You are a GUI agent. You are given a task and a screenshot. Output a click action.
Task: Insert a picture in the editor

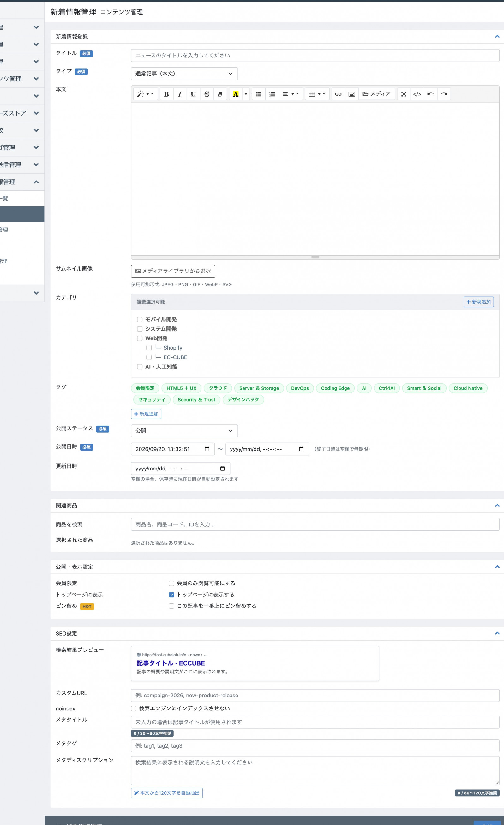351,94
